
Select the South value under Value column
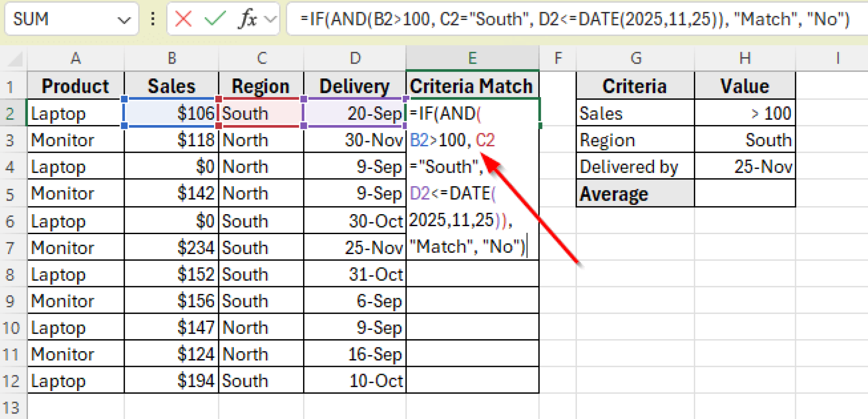coord(745,140)
